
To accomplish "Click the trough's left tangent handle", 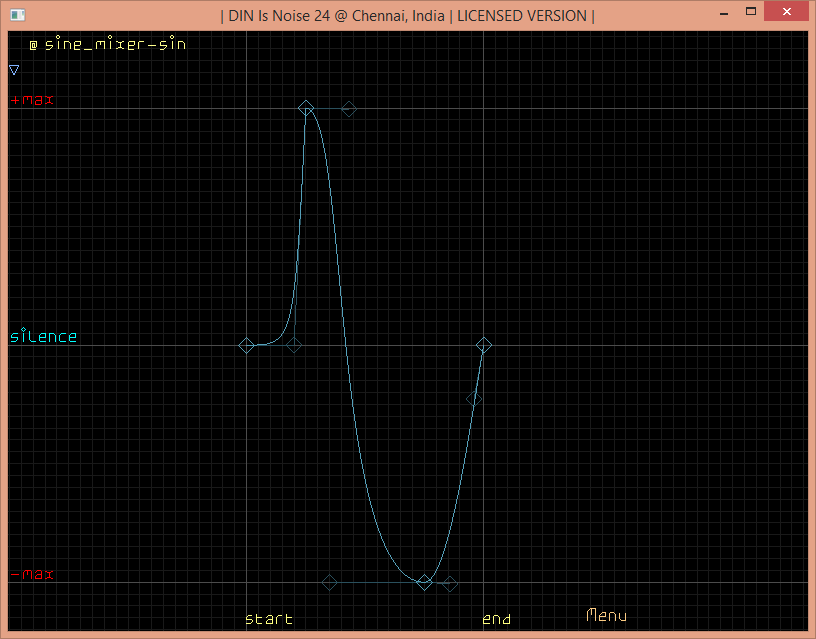I will (x=329, y=582).
